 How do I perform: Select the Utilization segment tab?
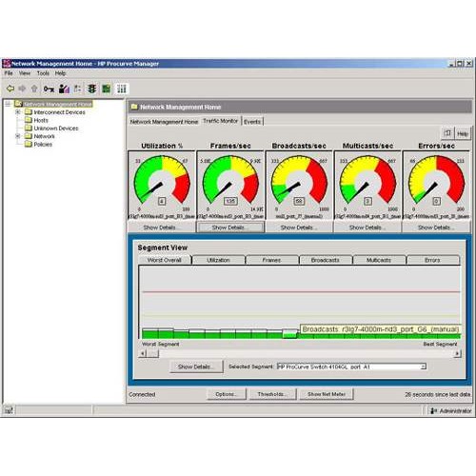point(218,260)
